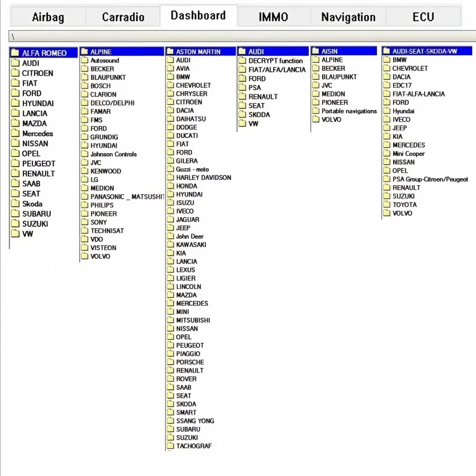Click the folder icon beside TOYOTA
This screenshot has height=476, width=476.
(x=387, y=205)
